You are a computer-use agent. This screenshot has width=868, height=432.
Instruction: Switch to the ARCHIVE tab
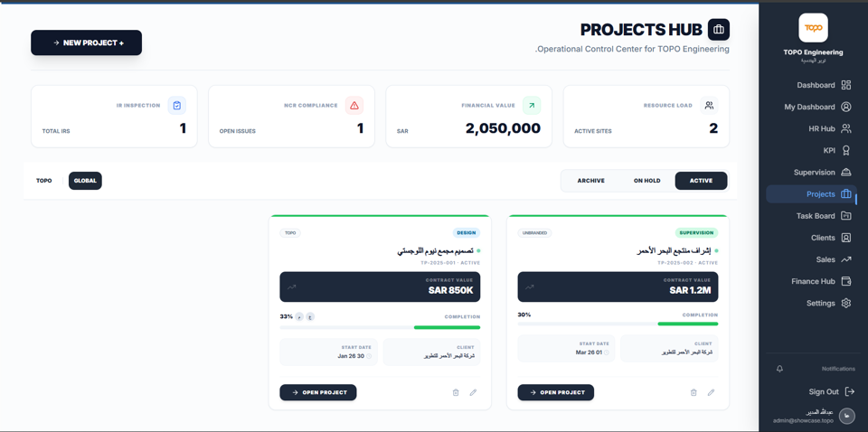click(590, 181)
